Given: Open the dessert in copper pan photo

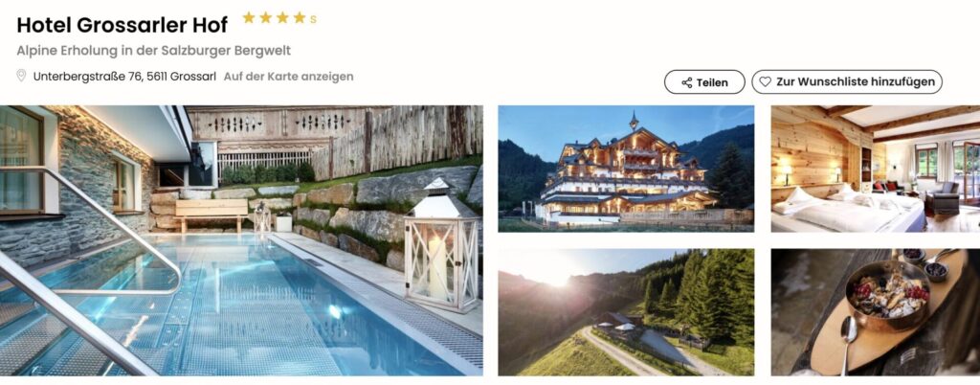Looking at the screenshot, I should click(x=876, y=312).
